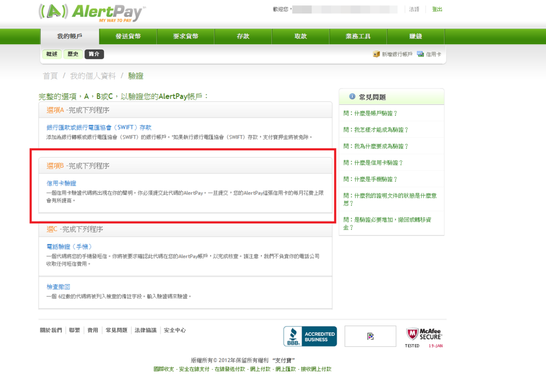
Task: Click the FAQ info icon
Action: [x=352, y=97]
